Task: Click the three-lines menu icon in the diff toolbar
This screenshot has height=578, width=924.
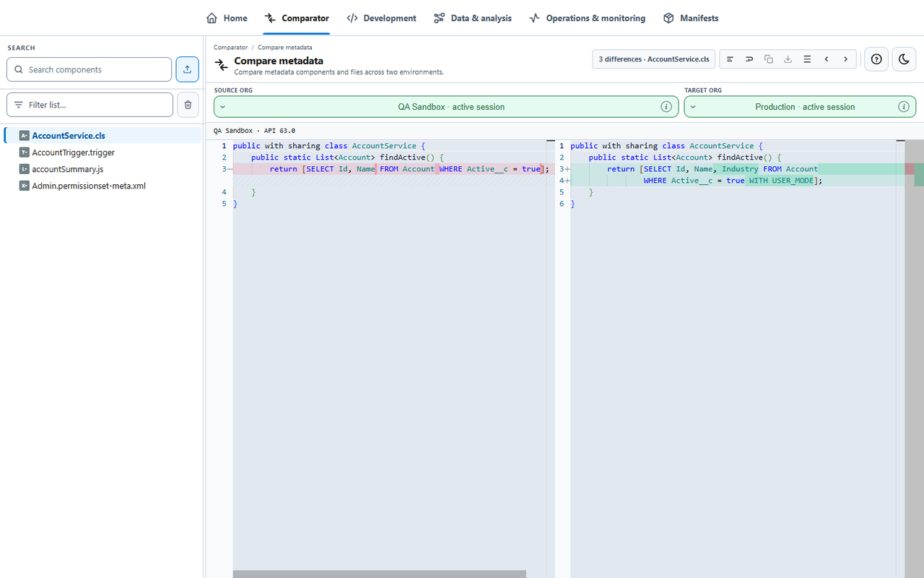Action: (807, 59)
